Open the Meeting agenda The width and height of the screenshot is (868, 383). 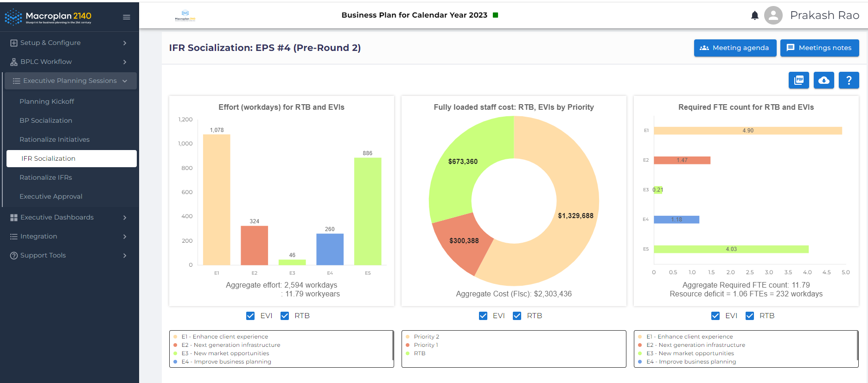[x=735, y=48]
